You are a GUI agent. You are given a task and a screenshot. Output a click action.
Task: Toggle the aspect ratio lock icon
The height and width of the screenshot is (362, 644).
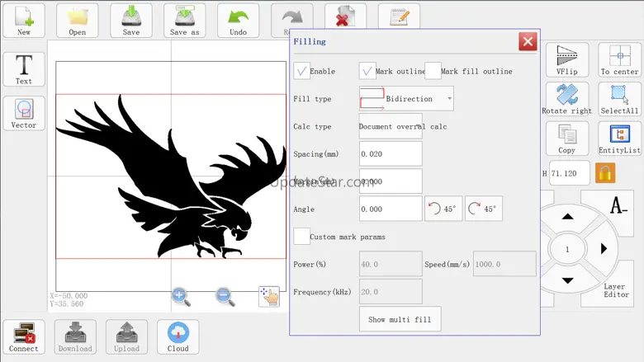click(605, 172)
